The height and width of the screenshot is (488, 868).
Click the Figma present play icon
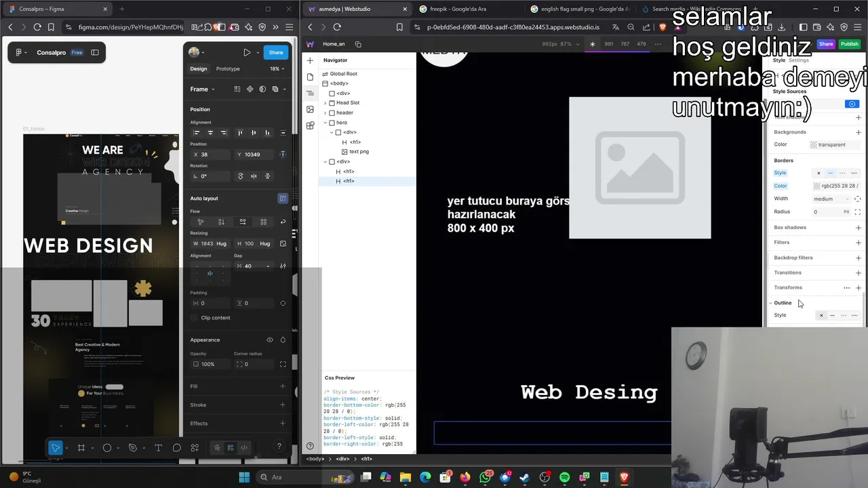[247, 52]
